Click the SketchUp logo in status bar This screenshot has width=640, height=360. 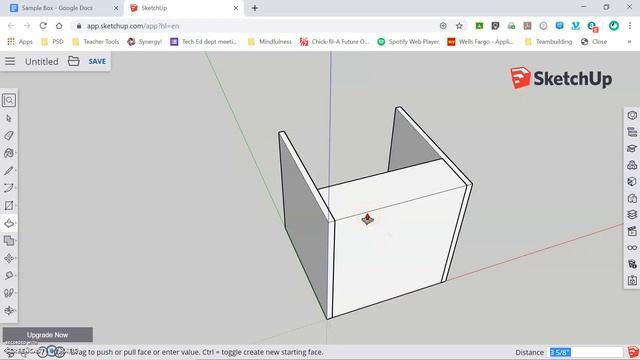coord(633,352)
